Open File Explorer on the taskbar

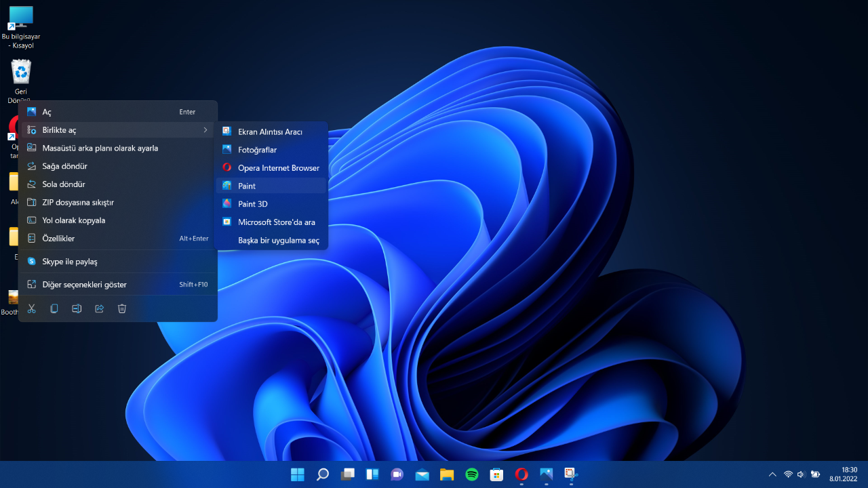click(447, 474)
